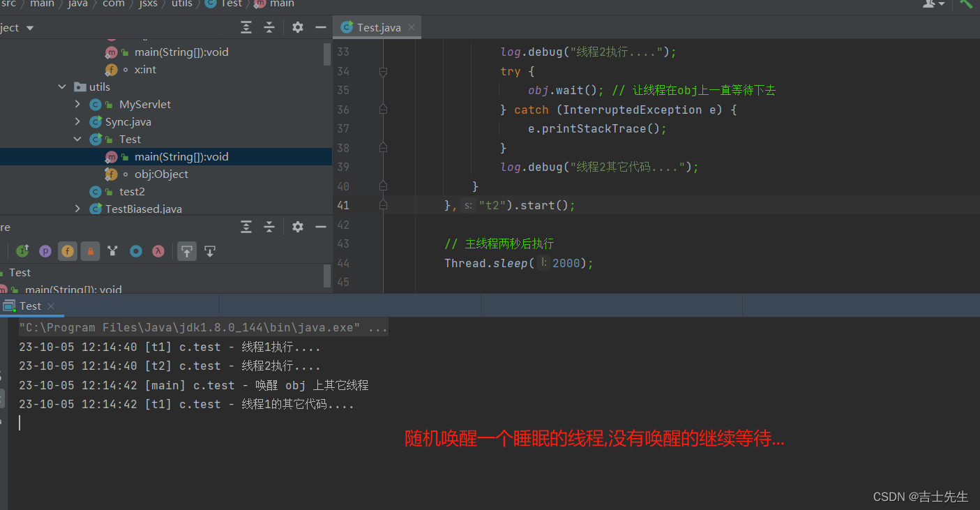Screen dimensions: 980x510
Task: Hide the Structure panel with minus icon
Action: click(321, 227)
